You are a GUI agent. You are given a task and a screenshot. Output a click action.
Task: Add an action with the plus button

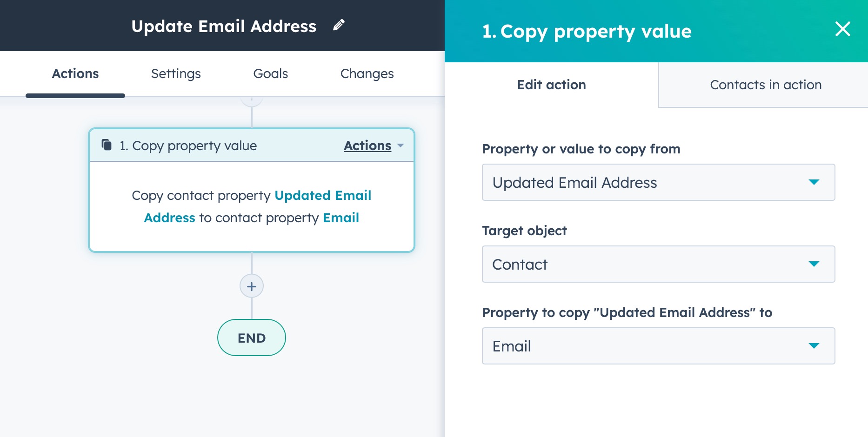pos(252,286)
